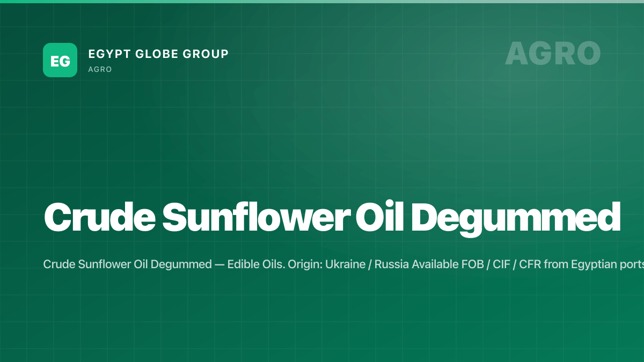Click the word Crude in the headline

98,217
